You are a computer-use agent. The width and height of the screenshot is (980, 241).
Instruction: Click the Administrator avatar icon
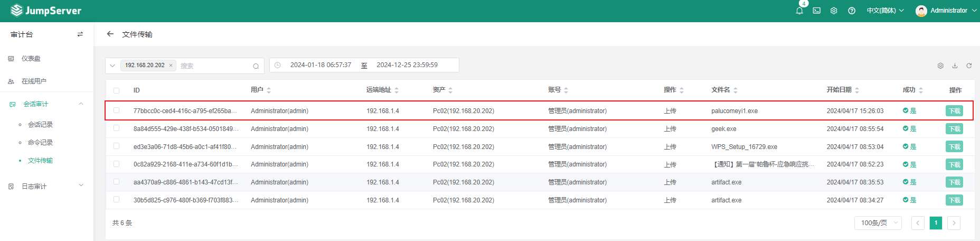tap(921, 11)
